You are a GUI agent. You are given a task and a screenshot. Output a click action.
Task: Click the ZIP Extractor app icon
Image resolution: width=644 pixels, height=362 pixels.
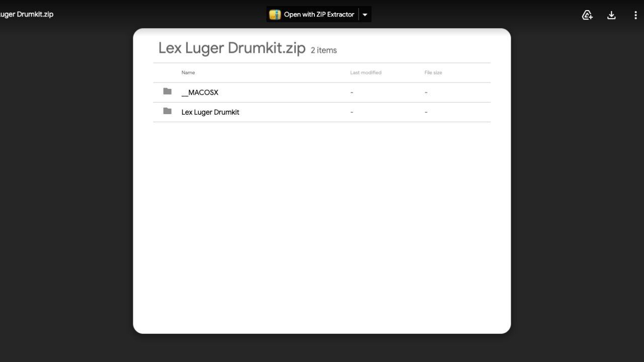coord(275,15)
